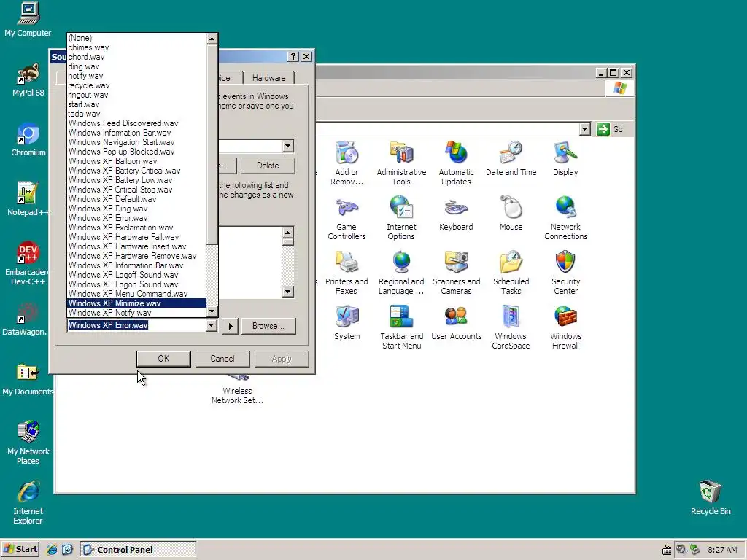Click the Windows XP Error.wav input field
The height and width of the screenshot is (560, 747).
coord(136,325)
